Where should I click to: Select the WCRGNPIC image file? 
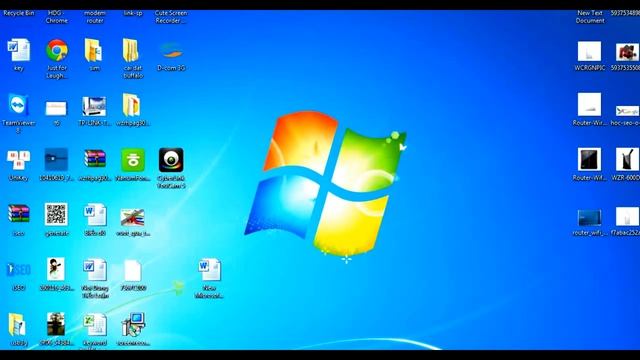pos(589,51)
